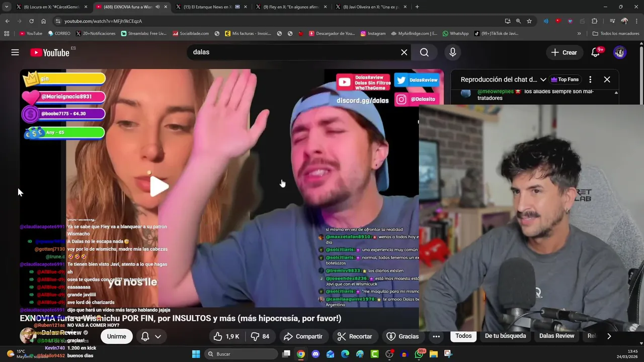644x362 pixels.
Task: Open the three-dot more actions button
Action: [x=436, y=336]
